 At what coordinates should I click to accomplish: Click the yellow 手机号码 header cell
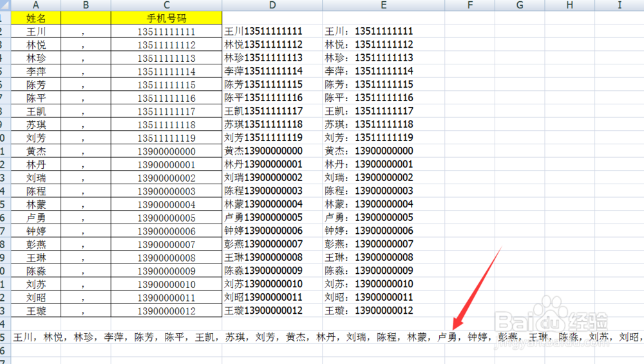[166, 18]
